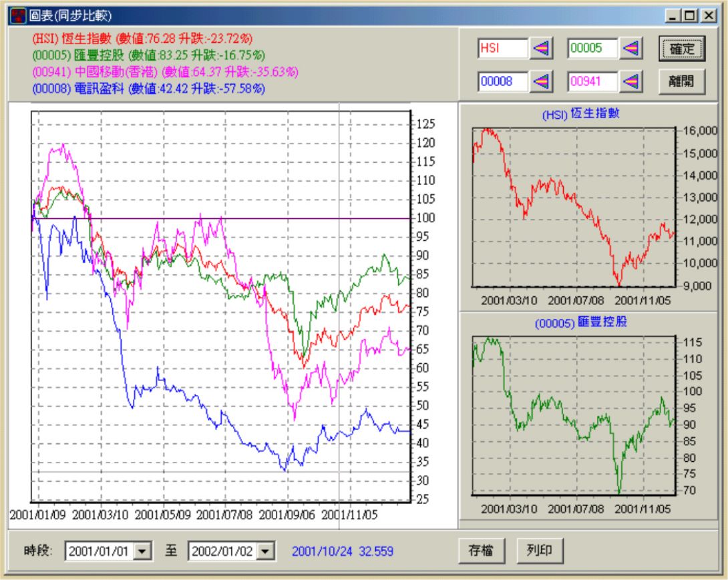Expand the end date 2002/01/02 dropdown
This screenshot has width=728, height=580.
click(266, 551)
